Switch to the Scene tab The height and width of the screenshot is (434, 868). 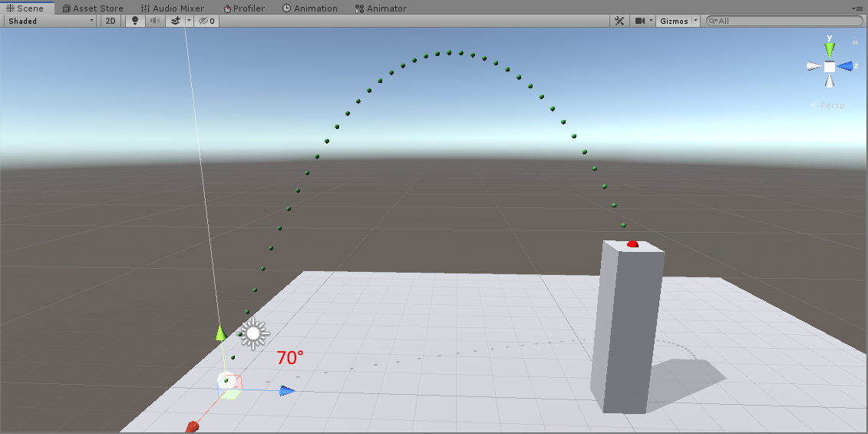click(x=25, y=8)
